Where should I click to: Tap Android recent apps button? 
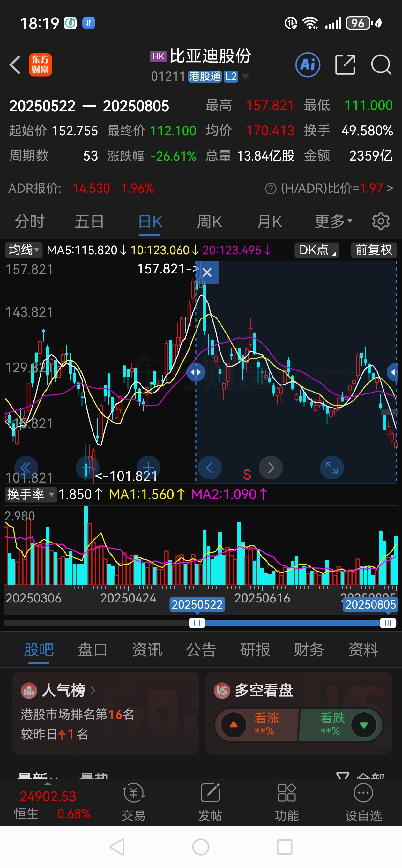click(x=284, y=847)
